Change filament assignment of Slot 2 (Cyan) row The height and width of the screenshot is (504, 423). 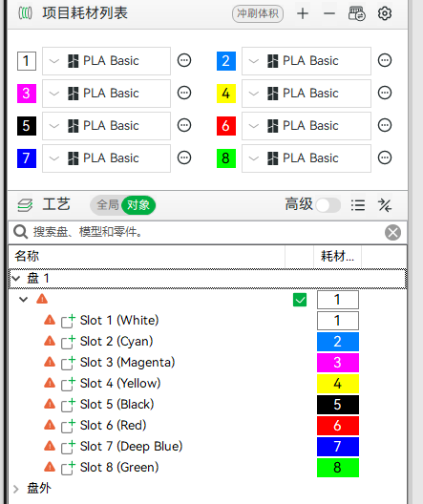point(338,342)
